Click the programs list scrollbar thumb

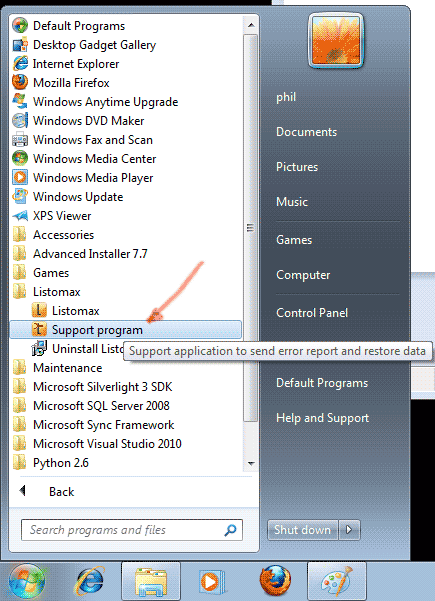pos(251,228)
